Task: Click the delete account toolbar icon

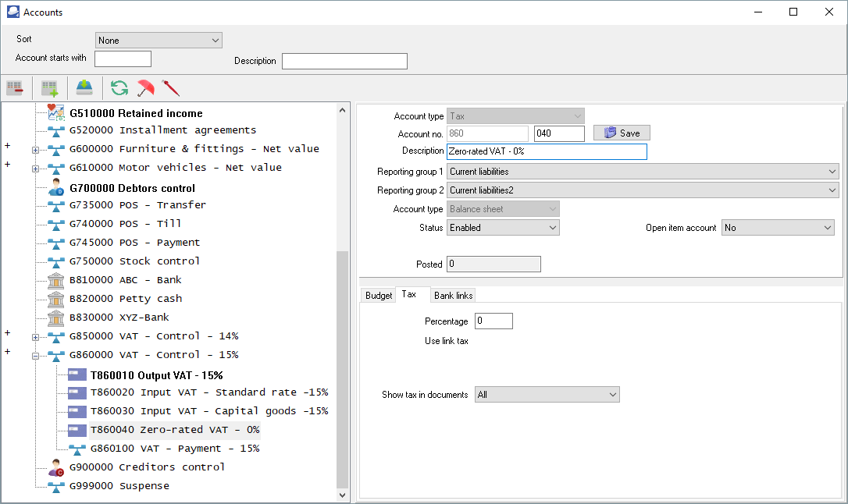Action: (15, 87)
